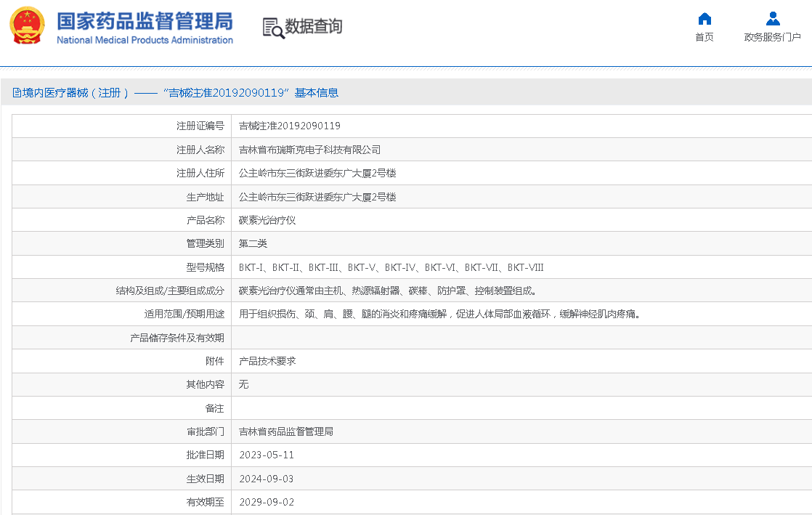
Task: Click the expiry date 2029-09-02
Action: (267, 502)
